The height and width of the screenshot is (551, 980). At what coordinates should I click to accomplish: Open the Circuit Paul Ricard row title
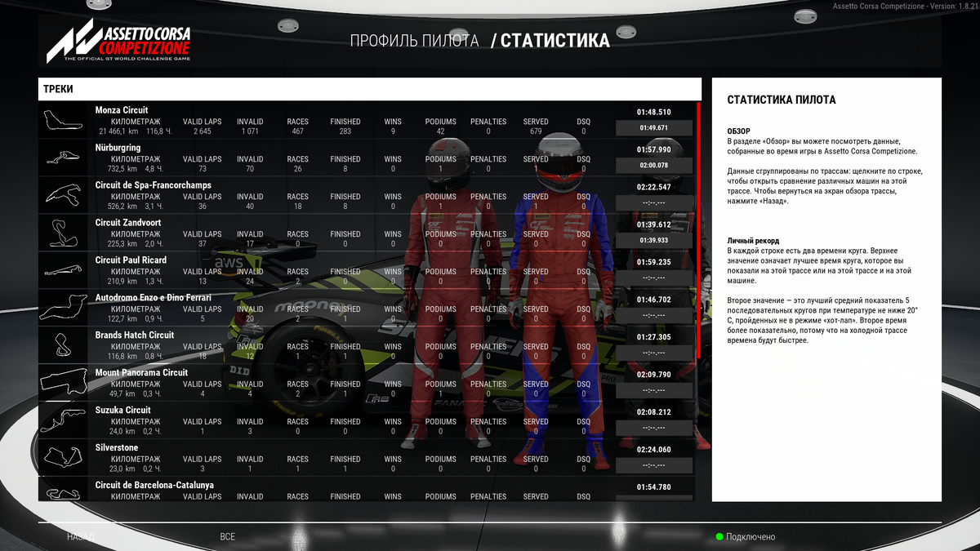(131, 260)
